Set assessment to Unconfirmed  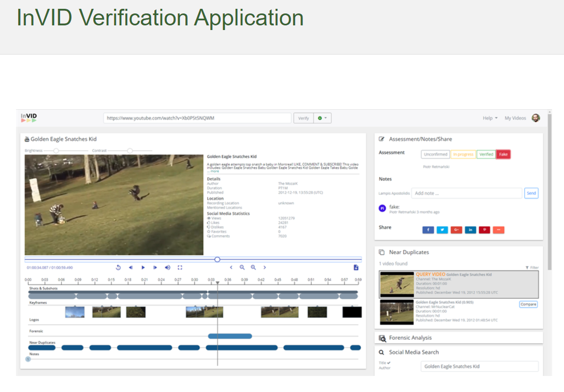pos(435,154)
